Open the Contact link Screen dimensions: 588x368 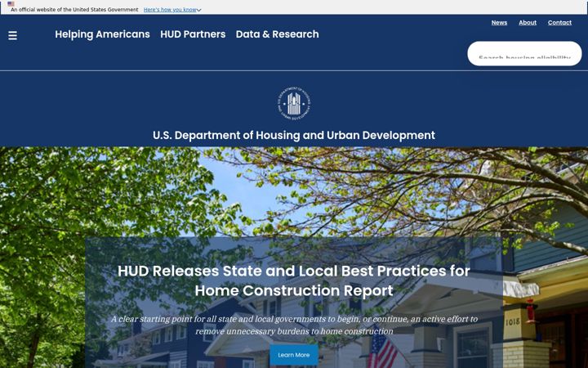[x=559, y=23]
